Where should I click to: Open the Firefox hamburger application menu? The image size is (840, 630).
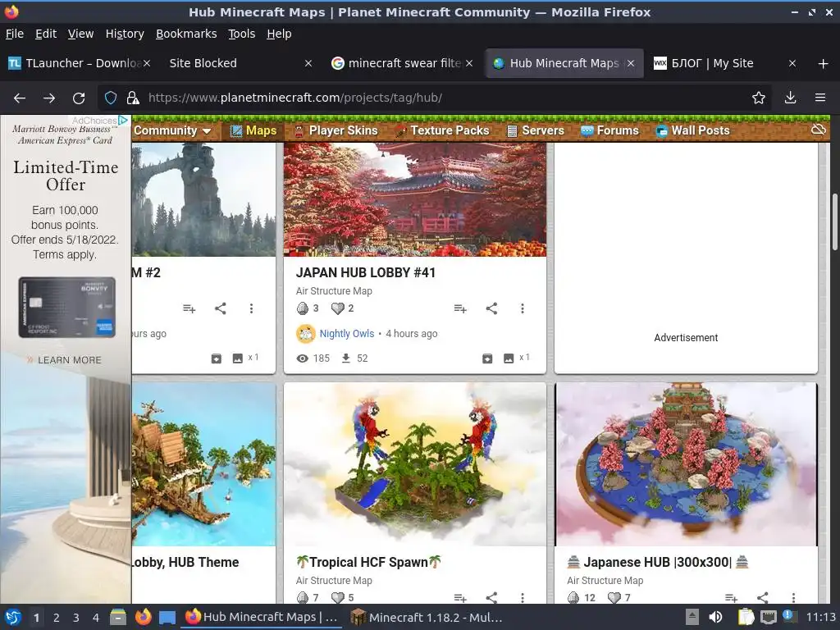(x=820, y=98)
